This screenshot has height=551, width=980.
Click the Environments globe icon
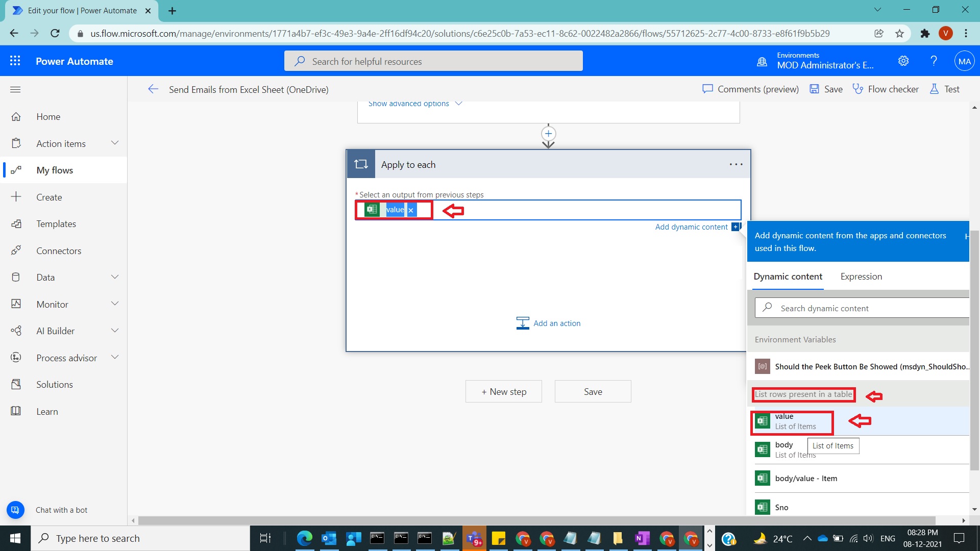[762, 61]
